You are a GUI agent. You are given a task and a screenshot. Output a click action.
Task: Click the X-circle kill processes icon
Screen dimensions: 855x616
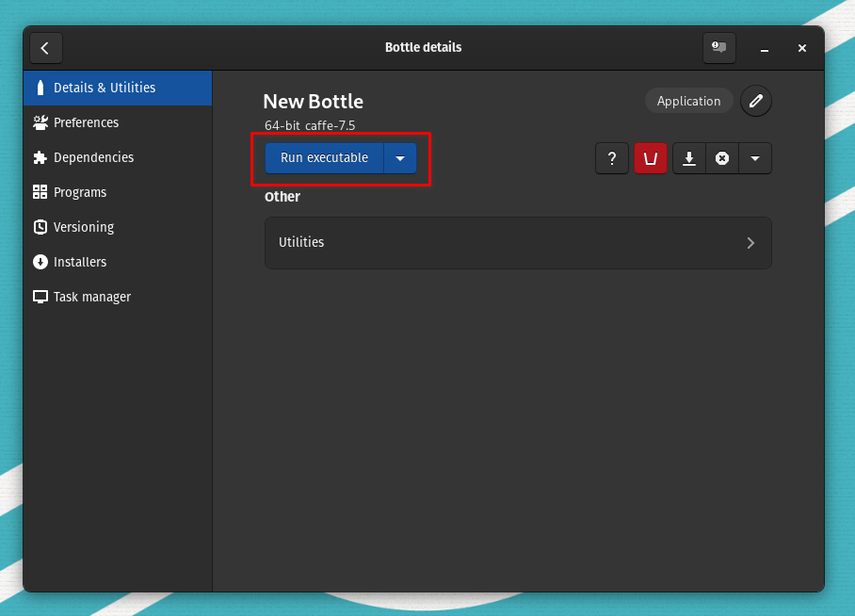coord(721,158)
